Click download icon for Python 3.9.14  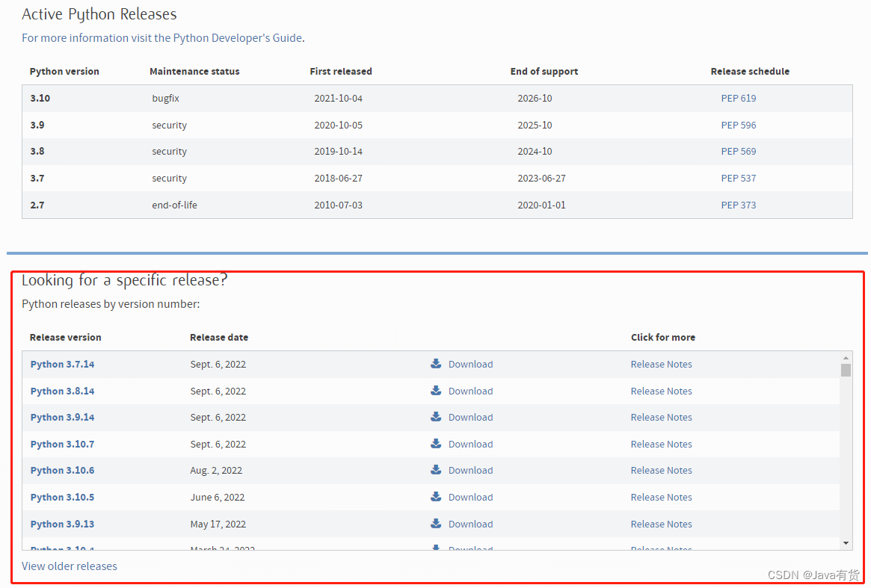pos(436,416)
